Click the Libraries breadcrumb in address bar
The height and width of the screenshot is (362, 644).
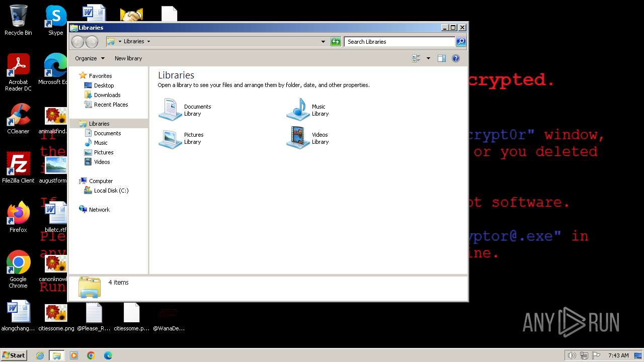tap(134, 42)
